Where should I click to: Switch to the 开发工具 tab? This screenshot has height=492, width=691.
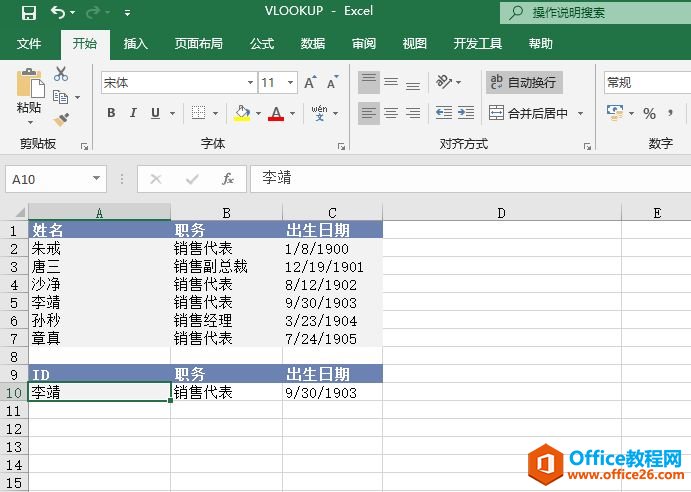[478, 44]
